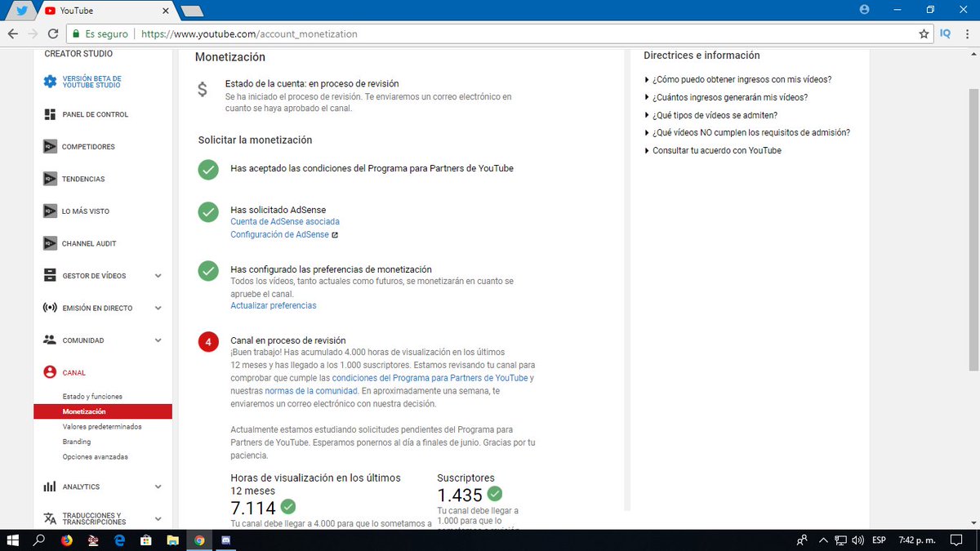Screen dimensions: 980x551
Task: Open Windows taskbar search
Action: coord(38,540)
